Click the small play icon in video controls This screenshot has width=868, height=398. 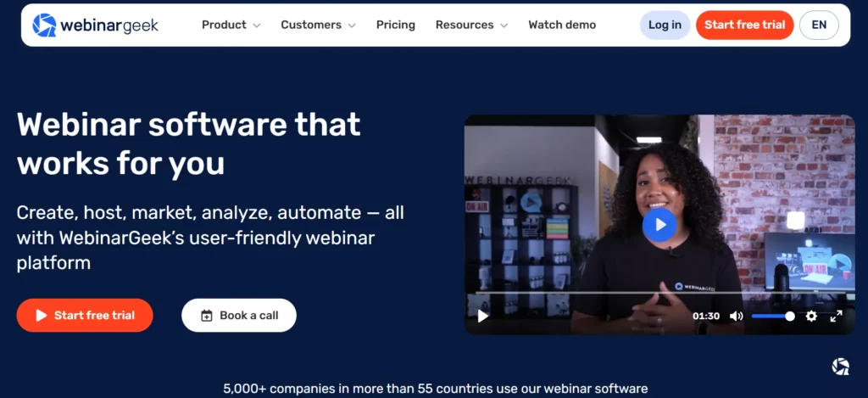tap(482, 316)
